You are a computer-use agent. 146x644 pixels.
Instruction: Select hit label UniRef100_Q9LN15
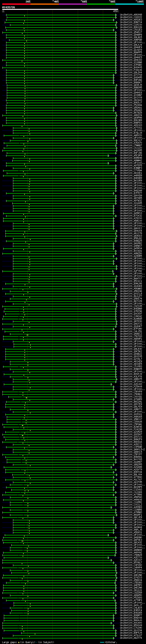pyautogui.click(x=131, y=37)
